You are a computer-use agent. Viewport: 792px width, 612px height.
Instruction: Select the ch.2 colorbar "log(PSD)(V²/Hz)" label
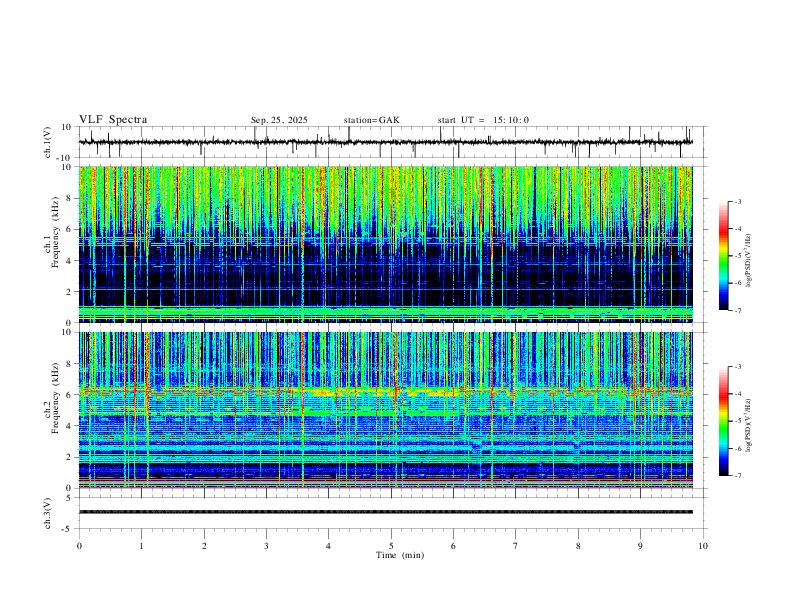point(748,425)
